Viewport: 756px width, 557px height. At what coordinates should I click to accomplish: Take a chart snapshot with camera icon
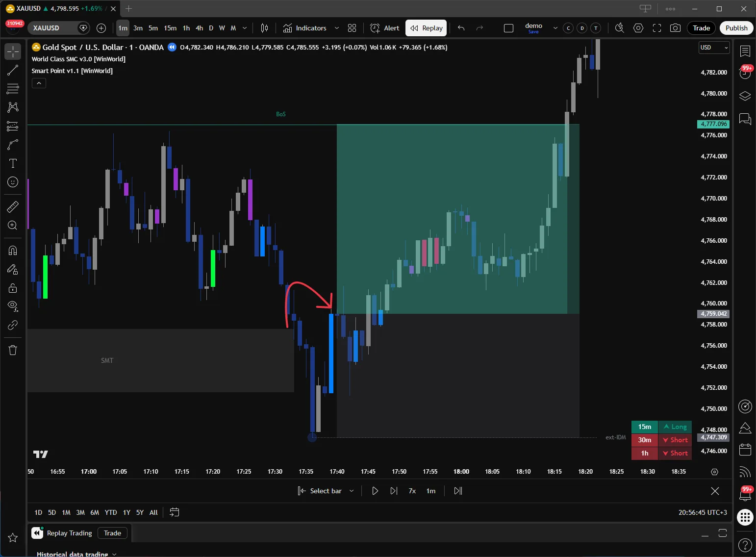675,28
